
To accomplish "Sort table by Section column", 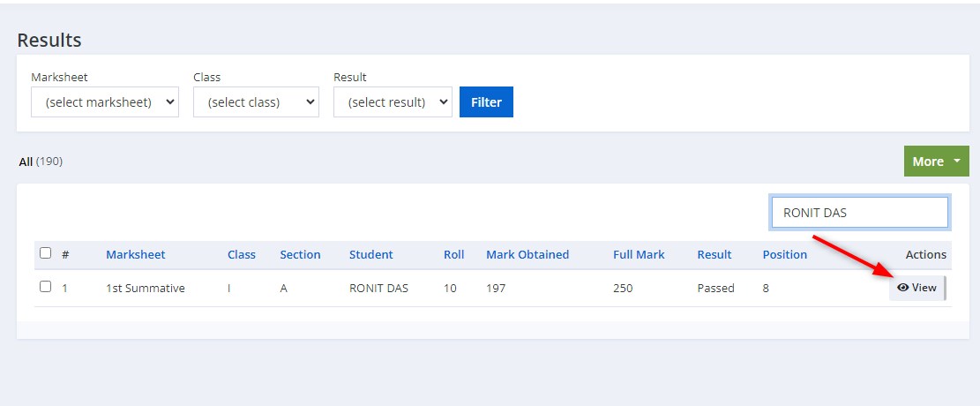I will [300, 254].
